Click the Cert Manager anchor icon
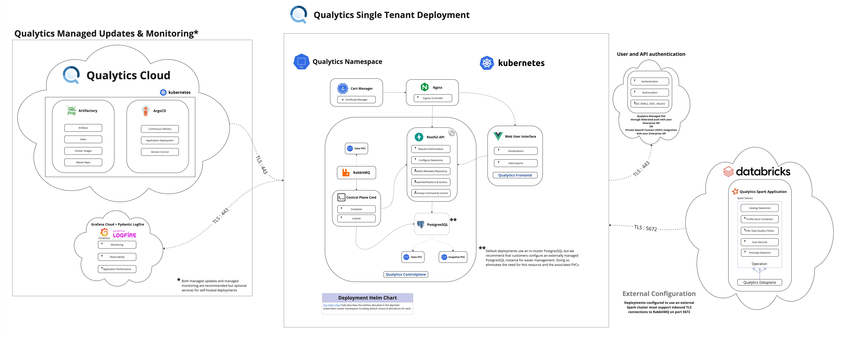Image resolution: width=868 pixels, height=338 pixels. [x=343, y=88]
